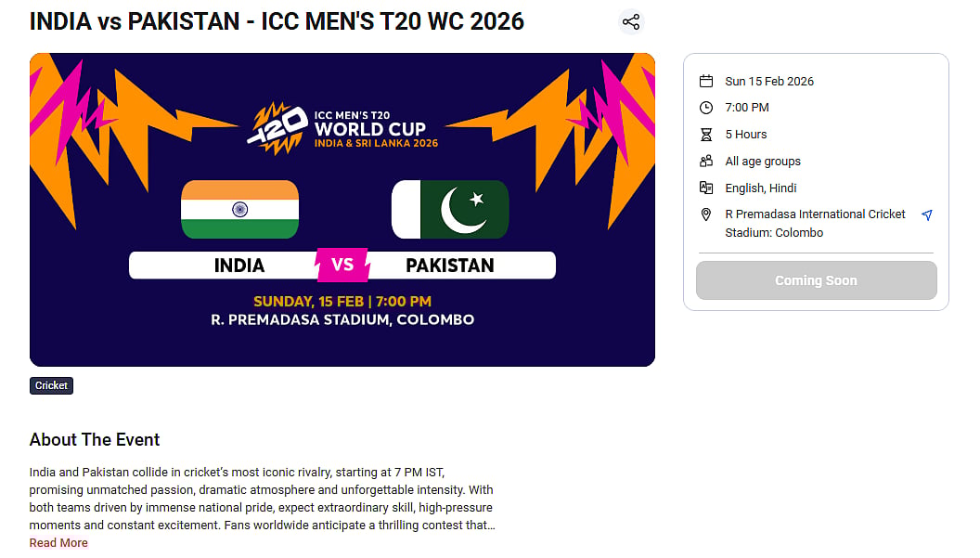Screen dimensions: 980x558
Task: Click the 5 Hours duration text
Action: (746, 135)
